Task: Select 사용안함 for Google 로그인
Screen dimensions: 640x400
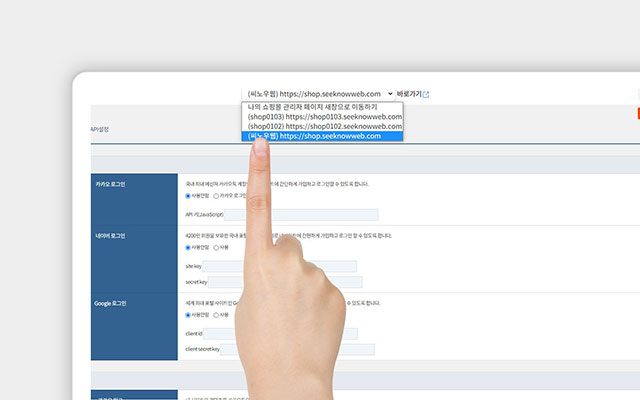Action: click(x=188, y=314)
